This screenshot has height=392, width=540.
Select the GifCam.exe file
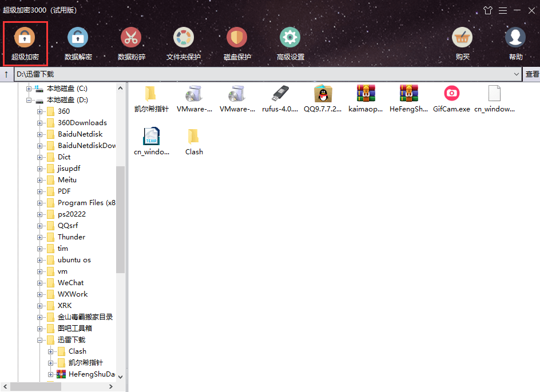point(451,98)
